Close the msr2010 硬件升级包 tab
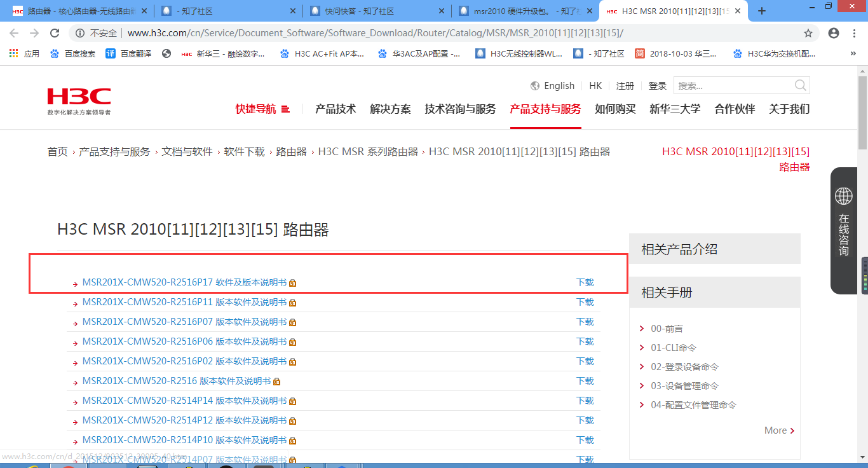This screenshot has width=868, height=468. click(x=588, y=11)
